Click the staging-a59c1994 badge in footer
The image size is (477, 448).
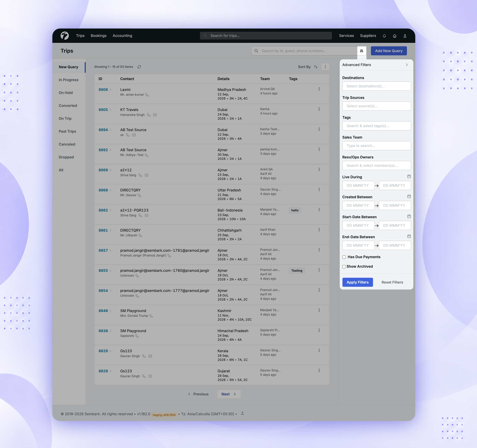click(164, 415)
